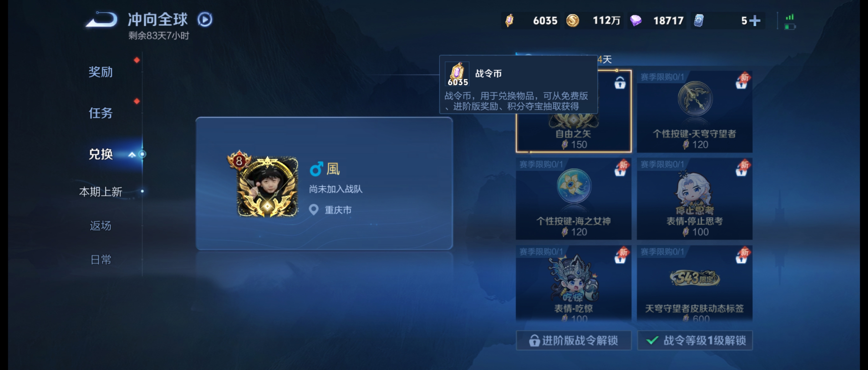Click the lock icon on 自由之矢 item
This screenshot has height=370, width=868.
pyautogui.click(x=620, y=82)
